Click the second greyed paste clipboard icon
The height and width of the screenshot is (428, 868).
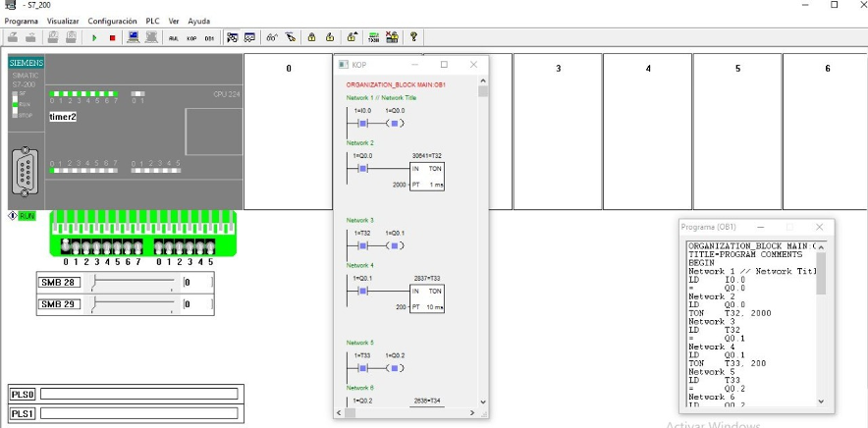[71, 37]
